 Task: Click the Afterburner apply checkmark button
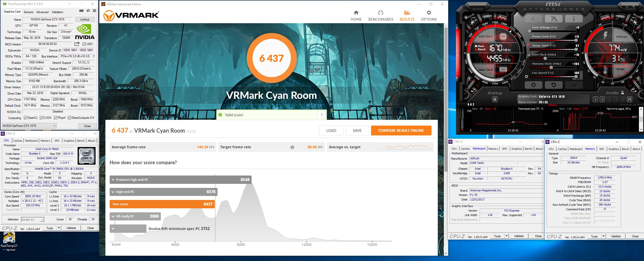click(574, 85)
